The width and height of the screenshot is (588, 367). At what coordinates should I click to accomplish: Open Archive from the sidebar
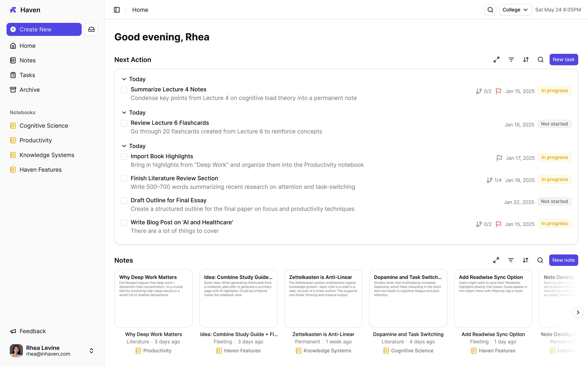29,90
